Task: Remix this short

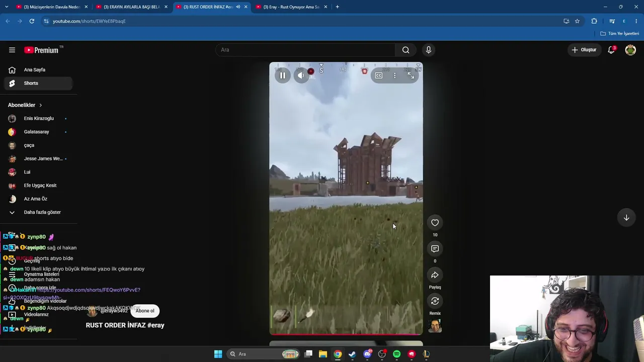Action: (x=435, y=301)
